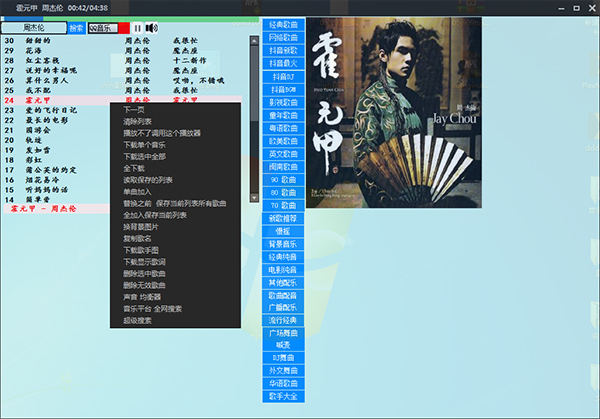
Task: Select 删除无效歌曲 from the menu
Action: tap(144, 285)
